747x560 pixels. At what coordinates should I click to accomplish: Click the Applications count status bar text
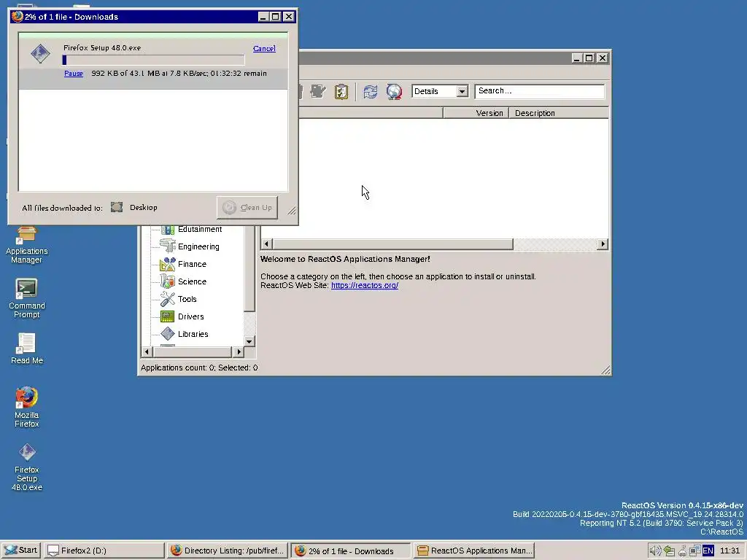pyautogui.click(x=199, y=367)
